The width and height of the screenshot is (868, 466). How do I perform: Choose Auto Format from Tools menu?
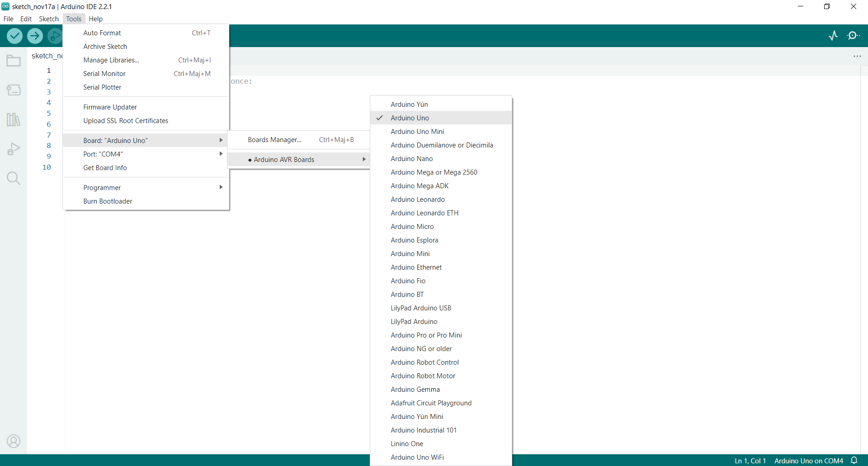click(146, 33)
